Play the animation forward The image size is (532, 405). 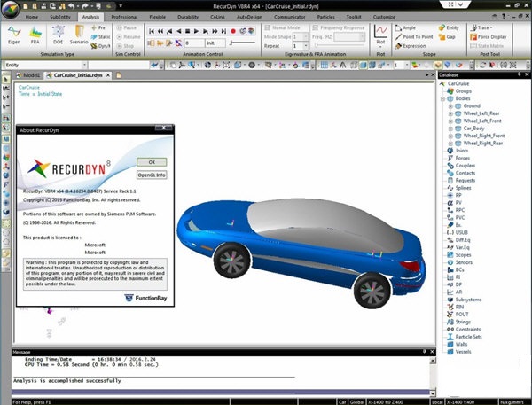tap(196, 31)
